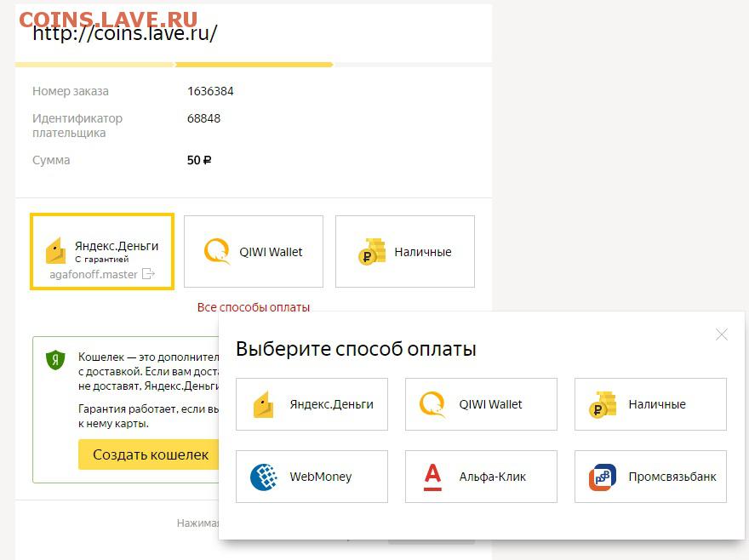749x560 pixels.
Task: Select Промсвязьбанк payment method
Action: point(650,477)
